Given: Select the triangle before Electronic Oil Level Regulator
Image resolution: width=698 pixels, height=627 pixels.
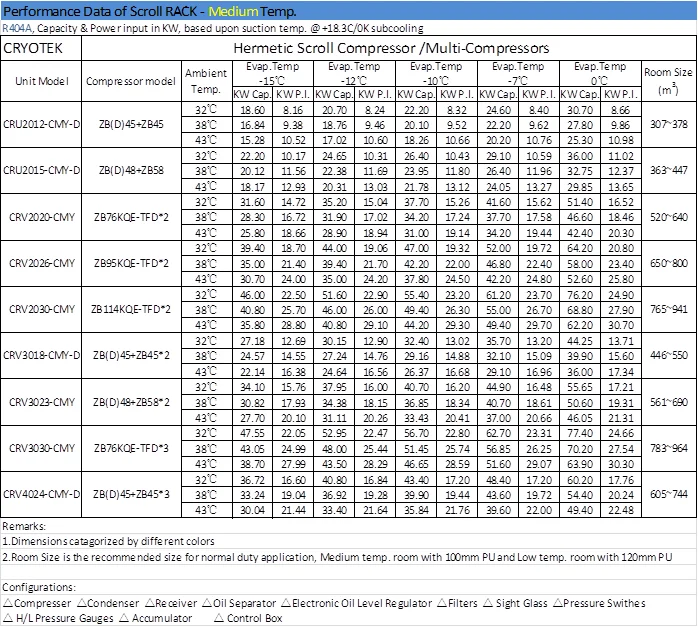Looking at the screenshot, I should [285, 604].
